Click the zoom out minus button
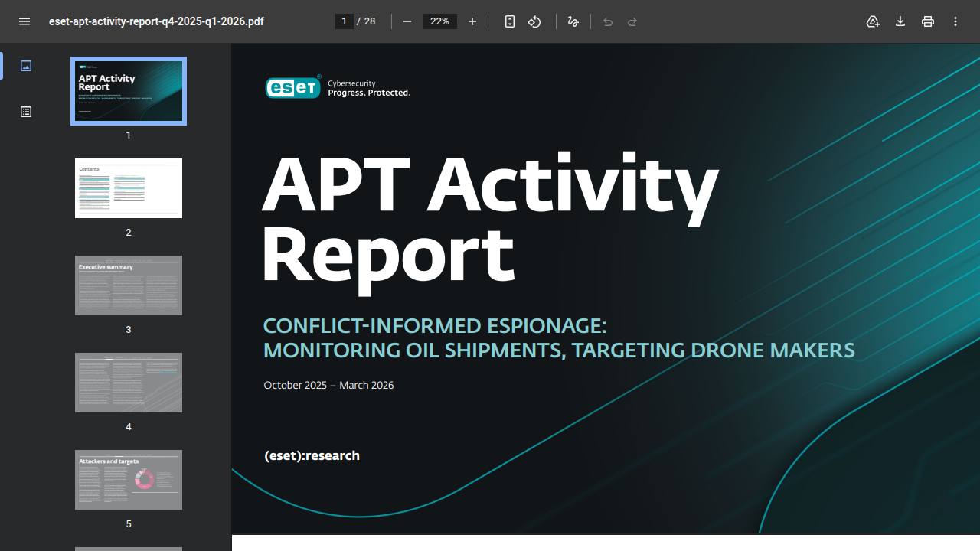Viewport: 980px width, 551px height. pos(407,21)
